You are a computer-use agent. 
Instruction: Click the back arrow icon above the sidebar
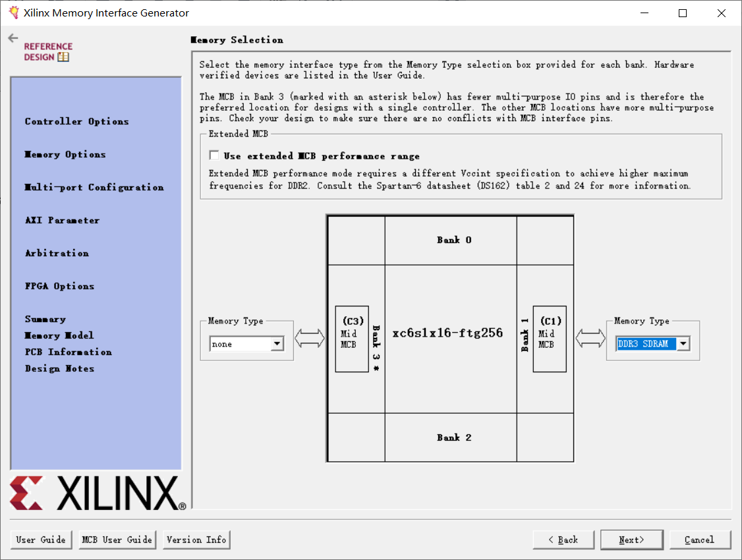13,38
